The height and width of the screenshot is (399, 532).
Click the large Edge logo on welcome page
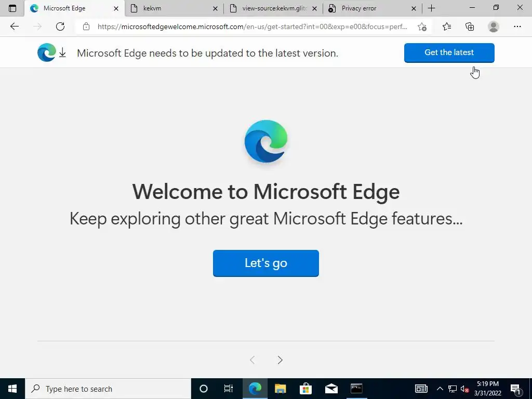266,141
